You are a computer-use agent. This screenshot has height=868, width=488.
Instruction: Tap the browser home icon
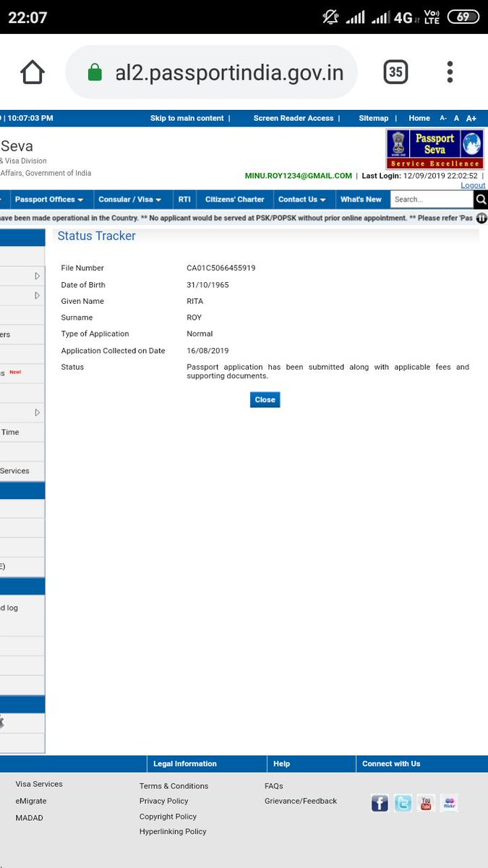pos(33,72)
